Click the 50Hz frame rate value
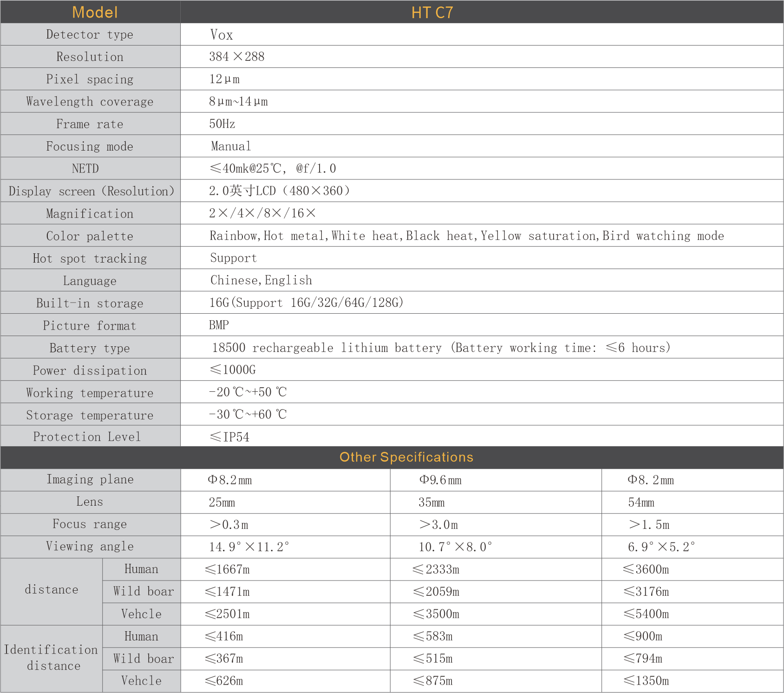 pos(222,124)
